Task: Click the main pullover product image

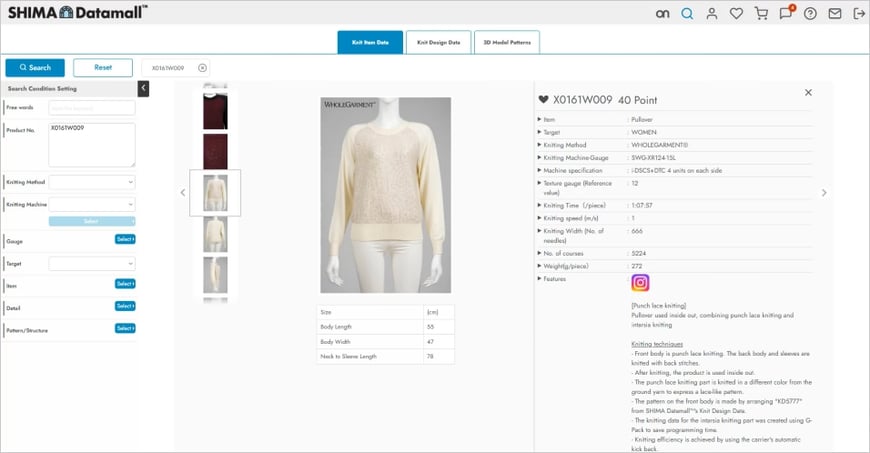Action: (x=386, y=195)
